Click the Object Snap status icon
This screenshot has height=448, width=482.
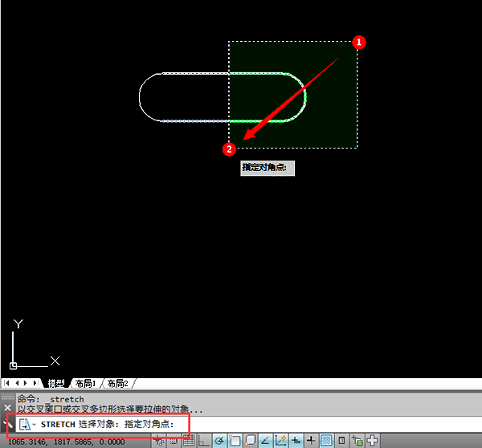(x=235, y=441)
